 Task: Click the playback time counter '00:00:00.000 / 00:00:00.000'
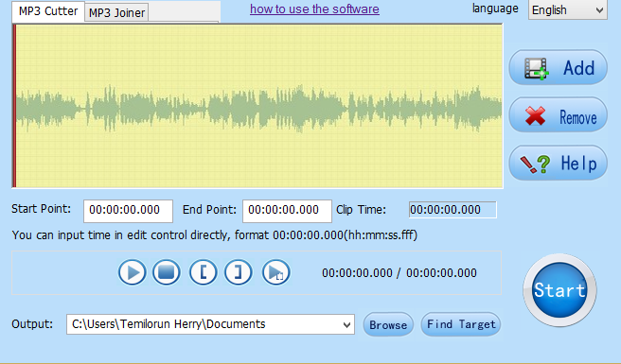click(399, 273)
